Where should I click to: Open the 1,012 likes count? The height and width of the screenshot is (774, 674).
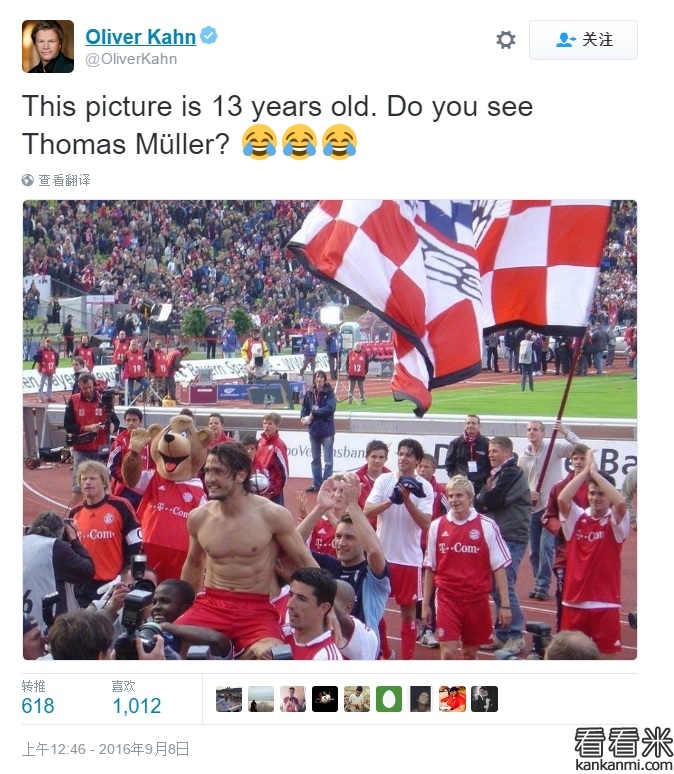point(137,706)
